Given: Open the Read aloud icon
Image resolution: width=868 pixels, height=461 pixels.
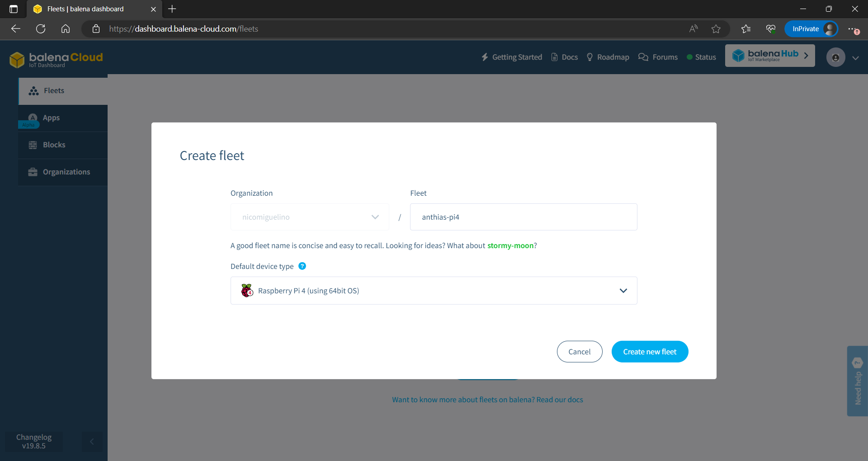Looking at the screenshot, I should tap(693, 29).
